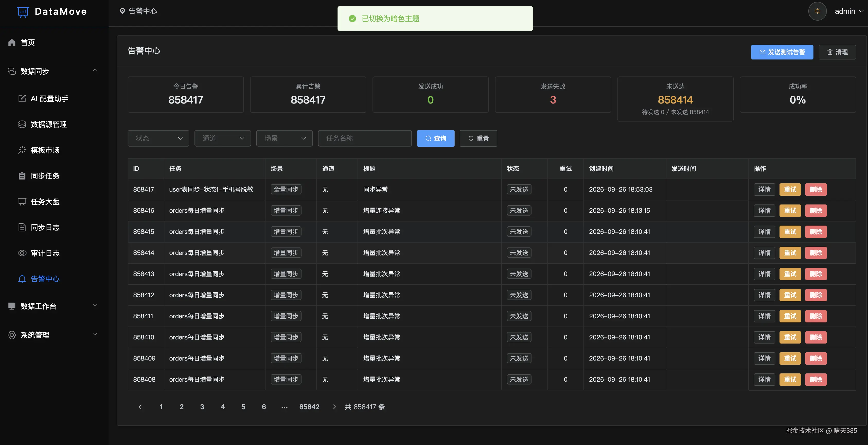This screenshot has width=868, height=445.
Task: Expand the 数据工作台 menu group
Action: [x=54, y=306]
